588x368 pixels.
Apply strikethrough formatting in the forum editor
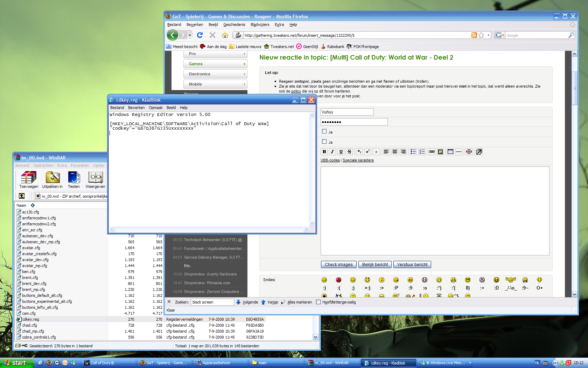click(x=349, y=152)
